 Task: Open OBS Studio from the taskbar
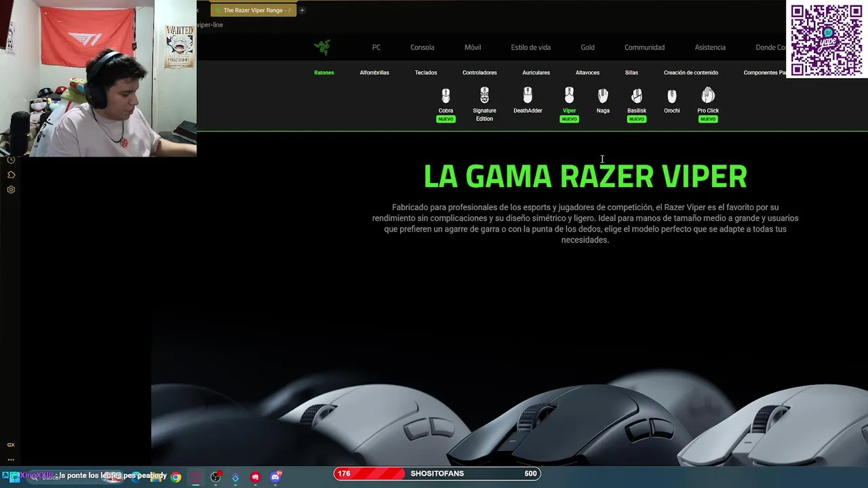[x=216, y=477]
